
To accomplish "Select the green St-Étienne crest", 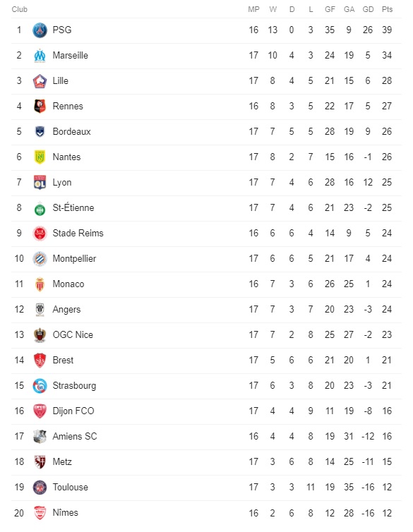I will [40, 208].
